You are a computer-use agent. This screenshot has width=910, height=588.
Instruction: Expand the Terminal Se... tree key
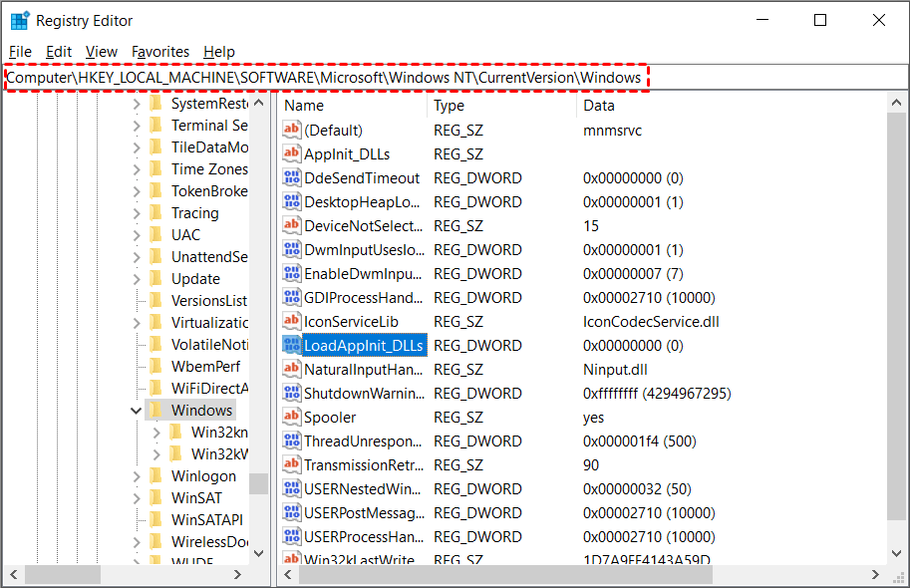pos(137,126)
